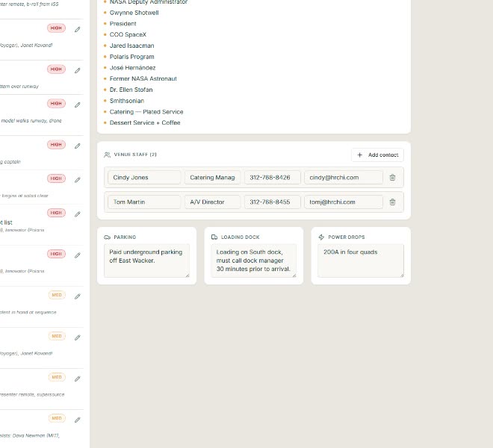Delete the Cindy Jones contact row
This screenshot has height=448, width=493.
tap(392, 177)
